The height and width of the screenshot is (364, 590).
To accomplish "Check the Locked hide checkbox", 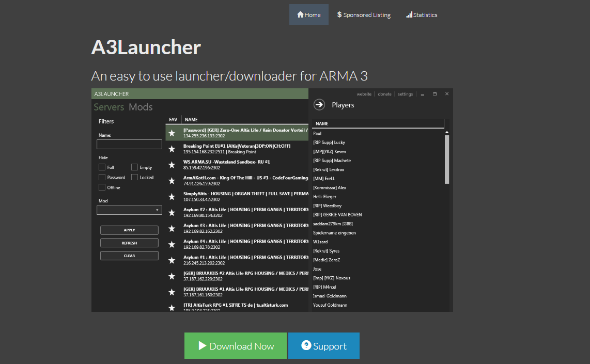I will 134,177.
